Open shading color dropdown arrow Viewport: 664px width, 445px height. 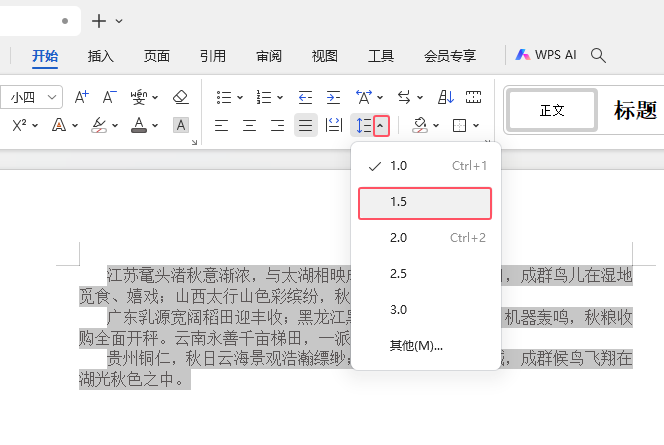coord(436,125)
